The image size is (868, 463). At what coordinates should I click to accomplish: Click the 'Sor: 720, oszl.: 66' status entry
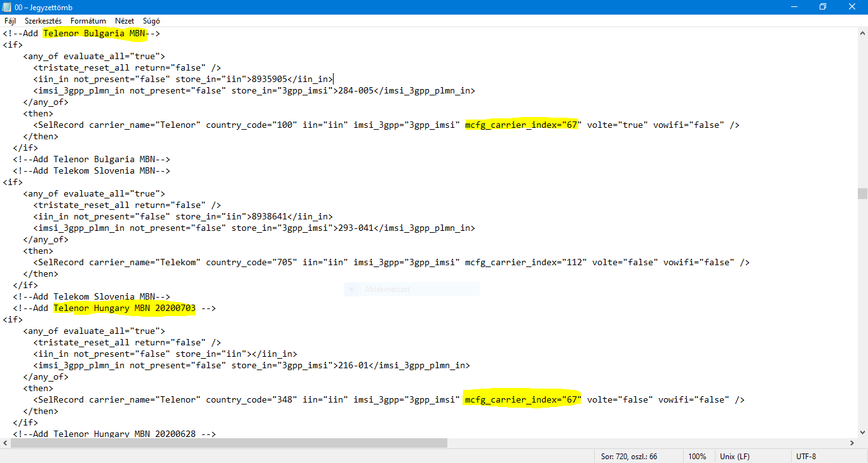[x=629, y=457]
